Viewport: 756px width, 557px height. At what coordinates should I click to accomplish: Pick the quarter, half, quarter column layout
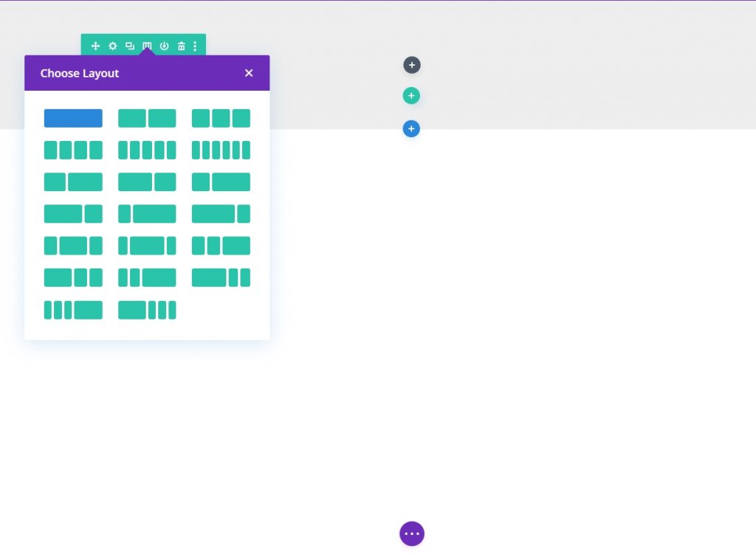click(x=73, y=245)
